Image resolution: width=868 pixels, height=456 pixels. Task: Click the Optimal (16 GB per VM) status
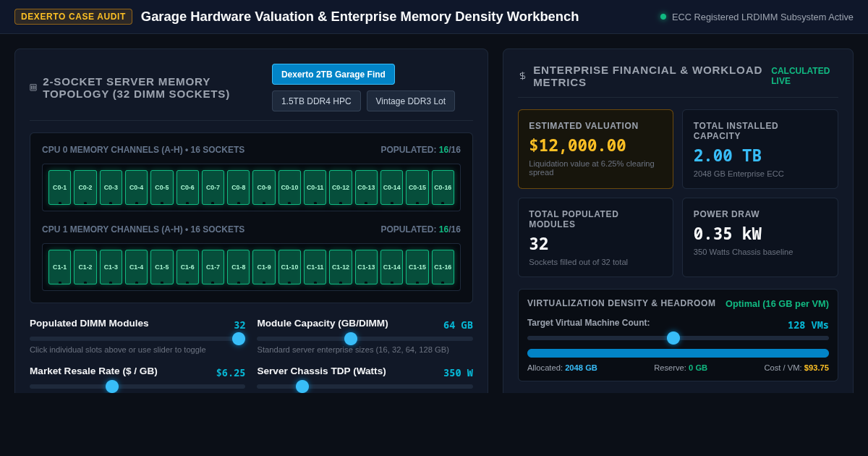coord(777,303)
